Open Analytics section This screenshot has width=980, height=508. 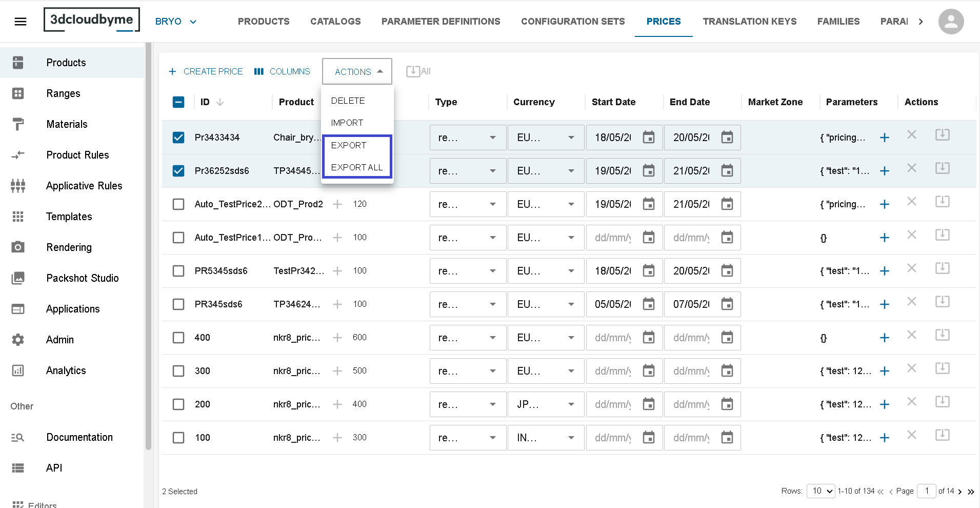72,370
